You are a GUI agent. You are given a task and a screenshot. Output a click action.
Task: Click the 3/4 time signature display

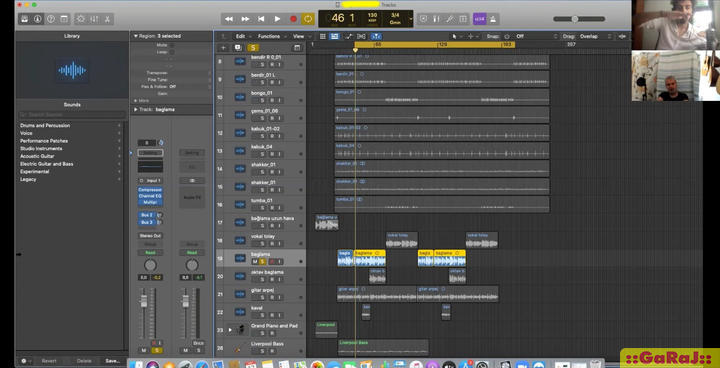(395, 15)
